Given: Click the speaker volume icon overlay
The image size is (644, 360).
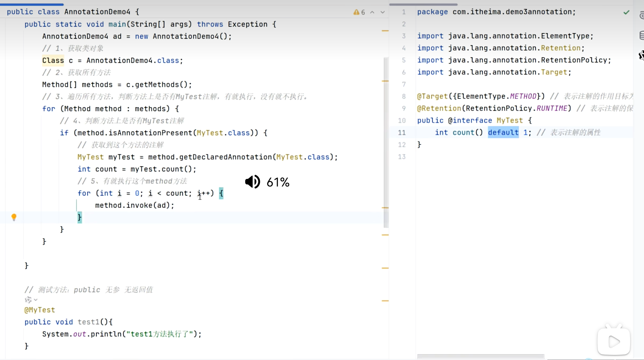Looking at the screenshot, I should (252, 182).
